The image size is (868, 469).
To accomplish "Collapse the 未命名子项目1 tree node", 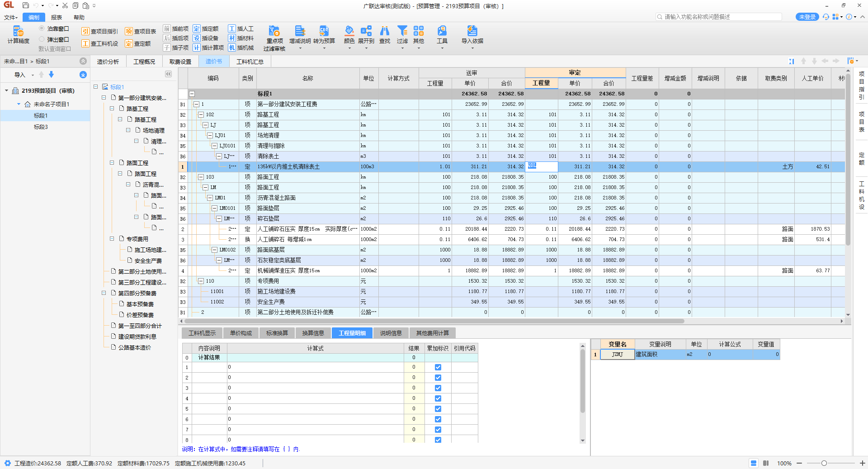I will pos(19,104).
